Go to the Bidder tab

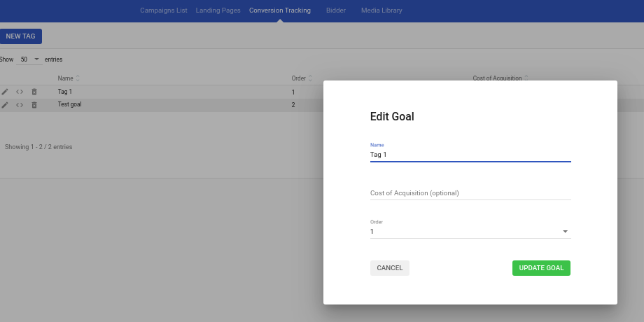pos(336,10)
